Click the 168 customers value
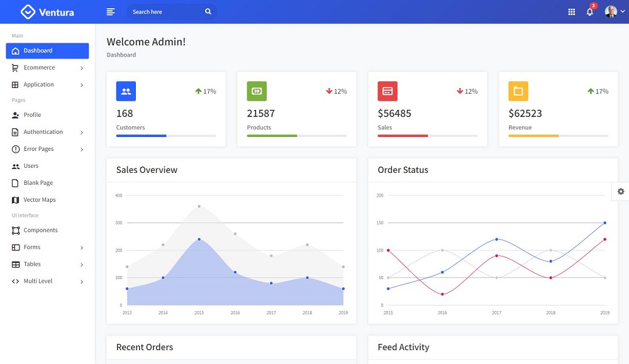This screenshot has width=629, height=364. (x=125, y=113)
